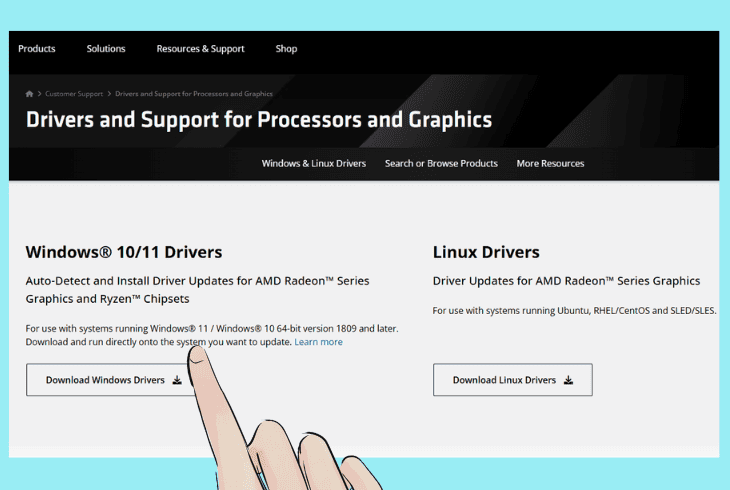The image size is (730, 490).
Task: Open Drivers and Support breadcrumb link
Action: [194, 94]
